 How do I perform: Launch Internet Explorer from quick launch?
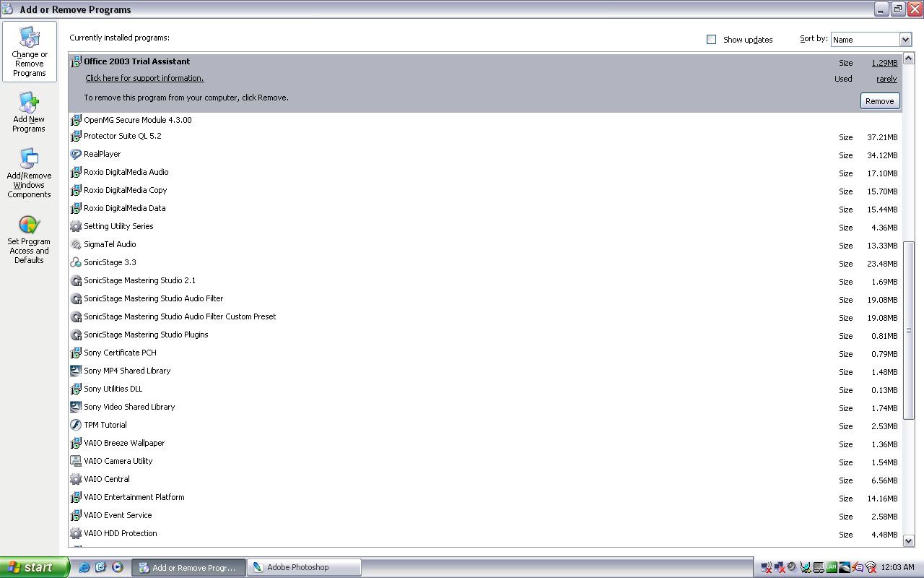pyautogui.click(x=84, y=567)
